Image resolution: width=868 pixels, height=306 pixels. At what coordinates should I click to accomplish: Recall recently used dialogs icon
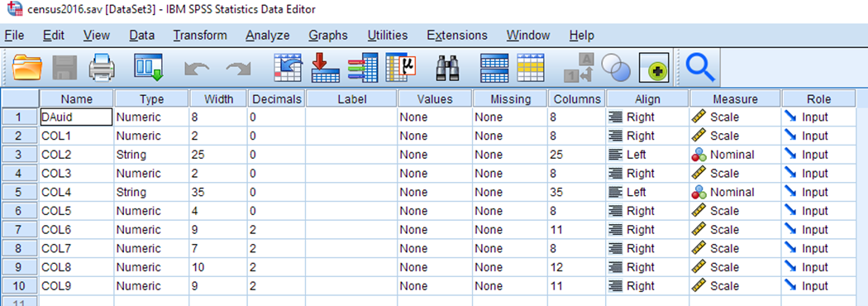point(148,68)
